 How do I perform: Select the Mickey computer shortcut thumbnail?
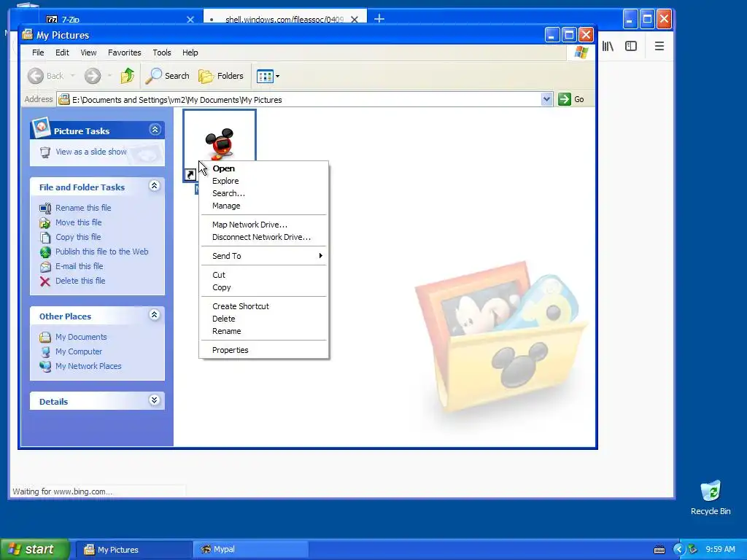[220, 136]
